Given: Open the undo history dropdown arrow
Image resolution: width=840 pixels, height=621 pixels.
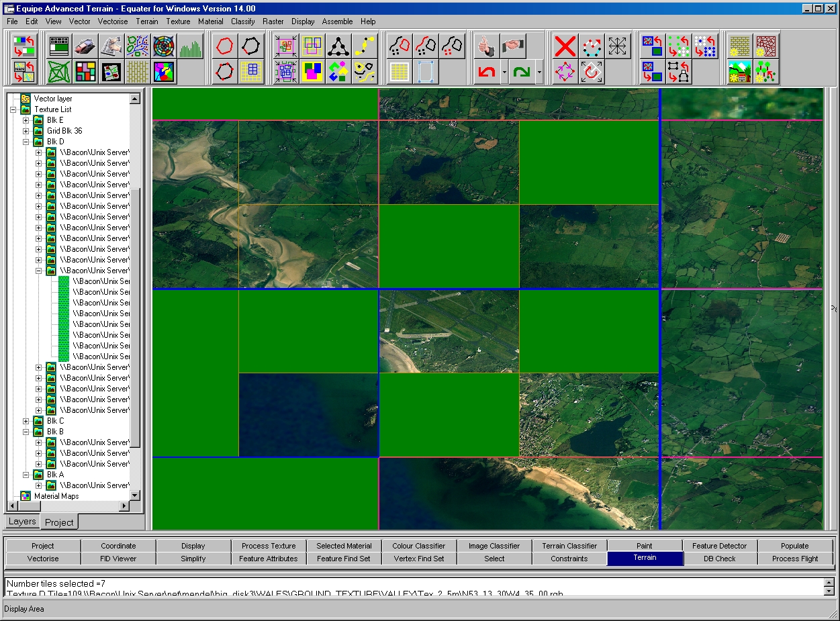Looking at the screenshot, I should (504, 72).
